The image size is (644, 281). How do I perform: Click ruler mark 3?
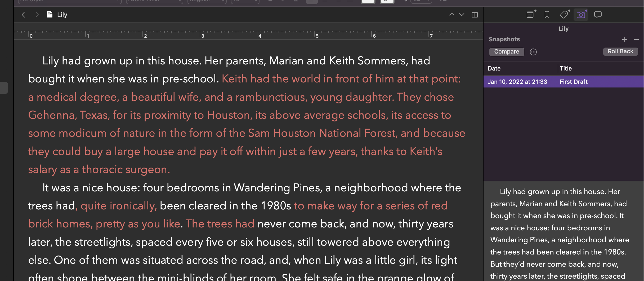click(x=203, y=36)
